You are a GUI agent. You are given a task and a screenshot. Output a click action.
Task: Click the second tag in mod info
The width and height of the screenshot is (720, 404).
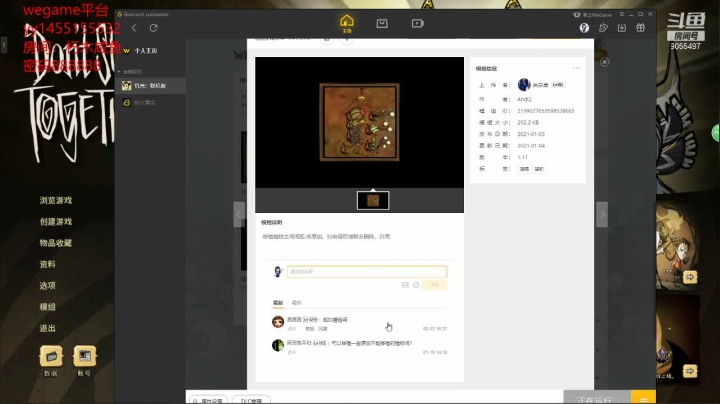coord(539,169)
